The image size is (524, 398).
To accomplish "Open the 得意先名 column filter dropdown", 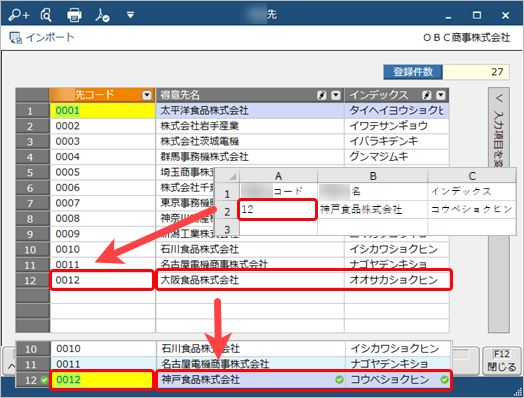I will [x=336, y=96].
